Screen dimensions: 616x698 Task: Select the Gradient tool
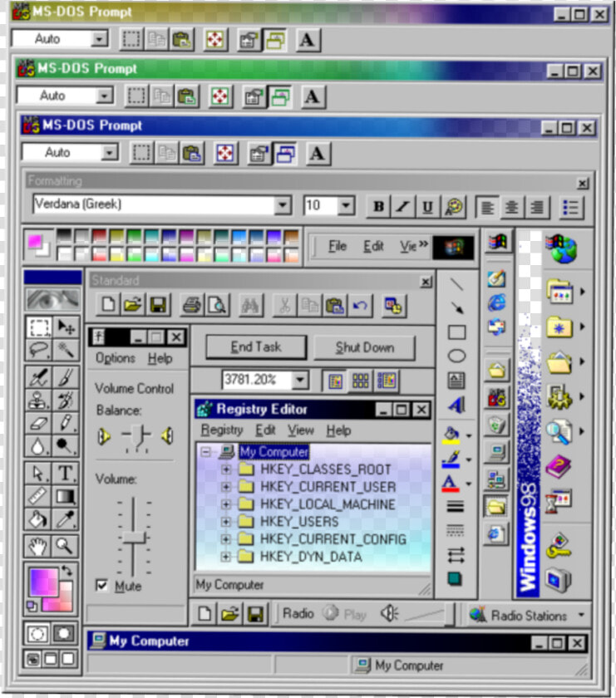[x=66, y=496]
